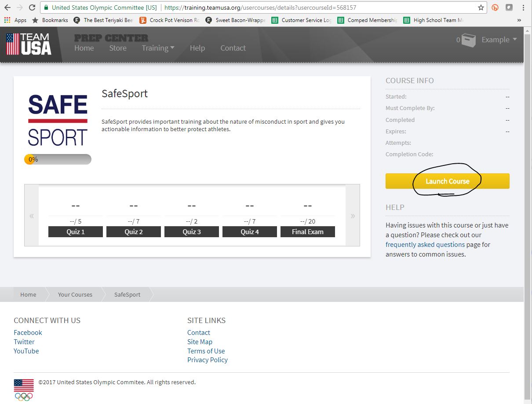Select Your Courses in breadcrumb trail
Image resolution: width=532 pixels, height=404 pixels.
pyautogui.click(x=75, y=294)
